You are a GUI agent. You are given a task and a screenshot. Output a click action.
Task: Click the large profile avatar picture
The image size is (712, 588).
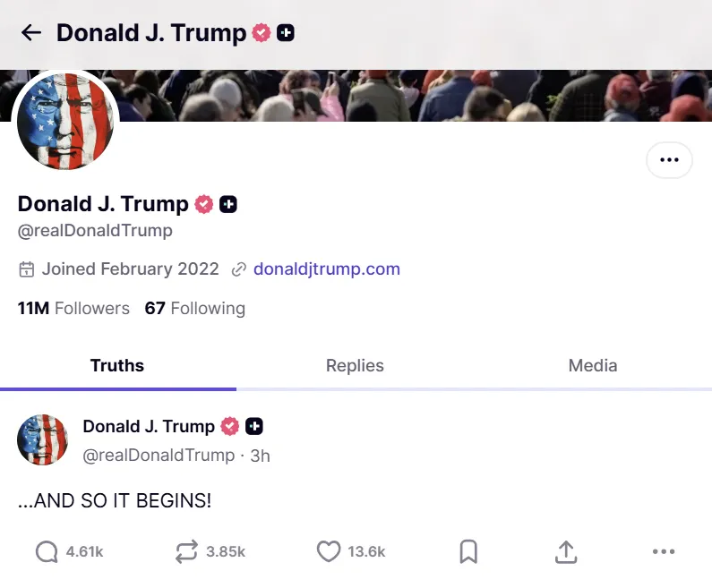point(66,121)
